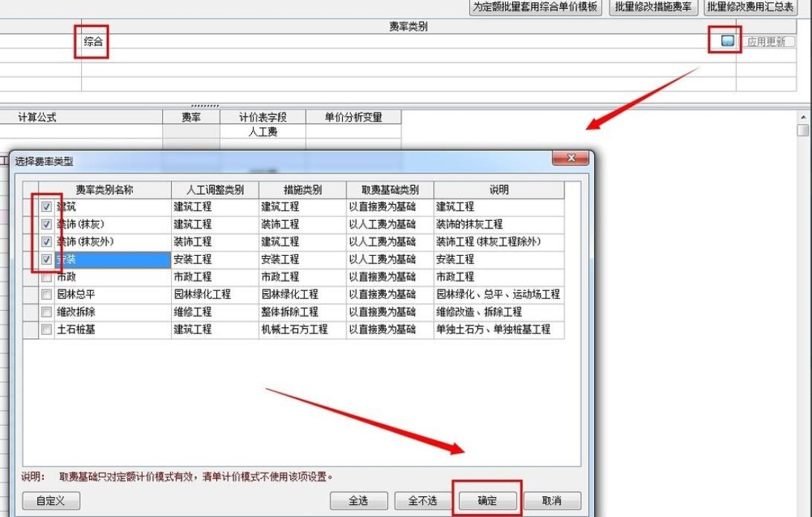This screenshot has width=812, height=517.
Task: Uncheck the 装饰(抹灰) checkbox
Action: click(x=47, y=225)
